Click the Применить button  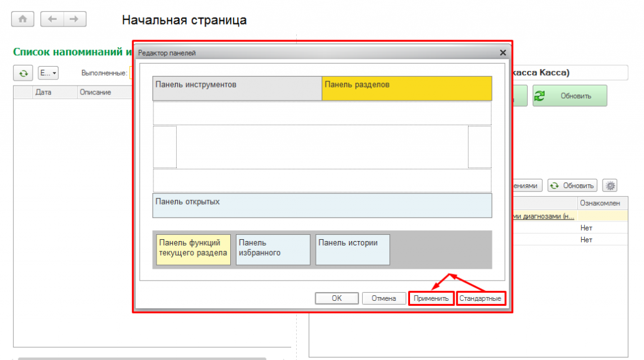pos(431,298)
